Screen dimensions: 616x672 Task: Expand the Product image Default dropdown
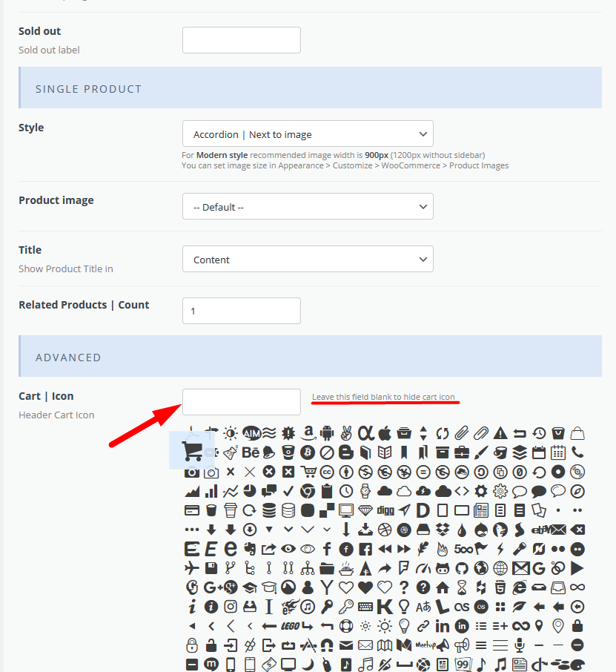point(308,206)
